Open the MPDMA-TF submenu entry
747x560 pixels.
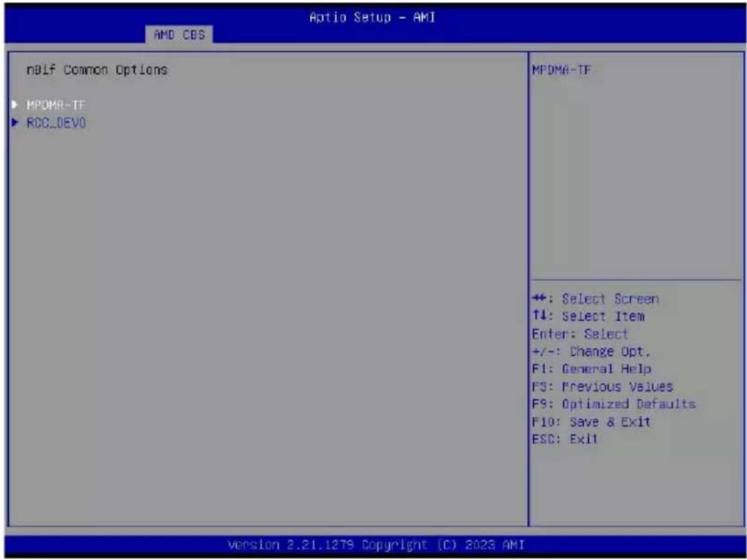(x=56, y=104)
